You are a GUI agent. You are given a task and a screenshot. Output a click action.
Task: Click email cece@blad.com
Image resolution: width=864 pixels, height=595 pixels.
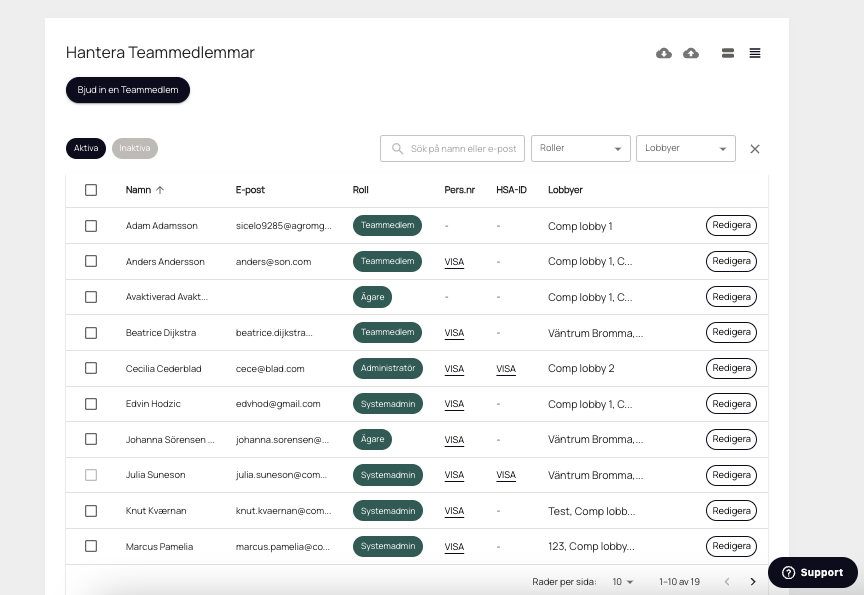270,369
